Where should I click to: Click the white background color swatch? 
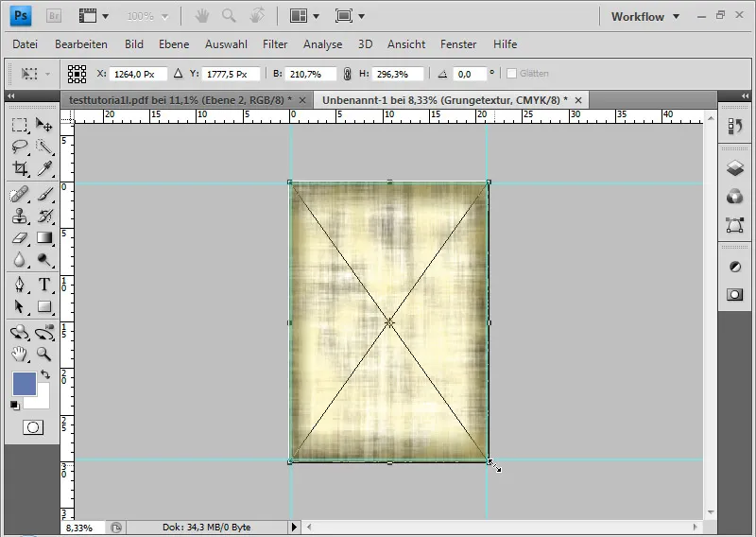(x=43, y=402)
